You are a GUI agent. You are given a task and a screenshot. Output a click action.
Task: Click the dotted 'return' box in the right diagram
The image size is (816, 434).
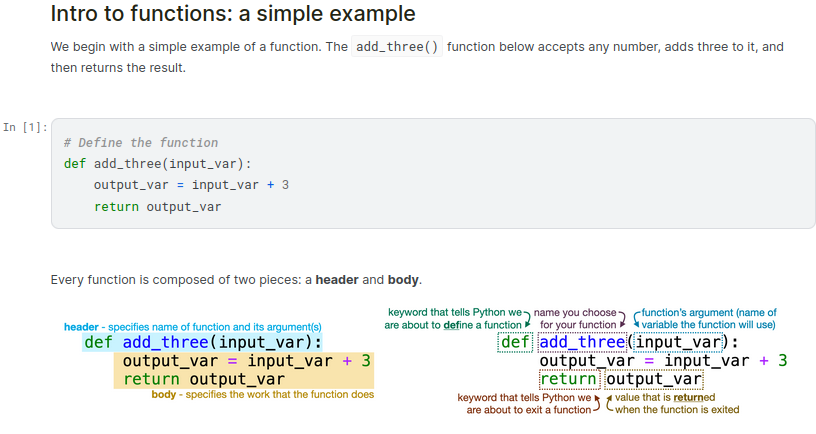coord(568,379)
